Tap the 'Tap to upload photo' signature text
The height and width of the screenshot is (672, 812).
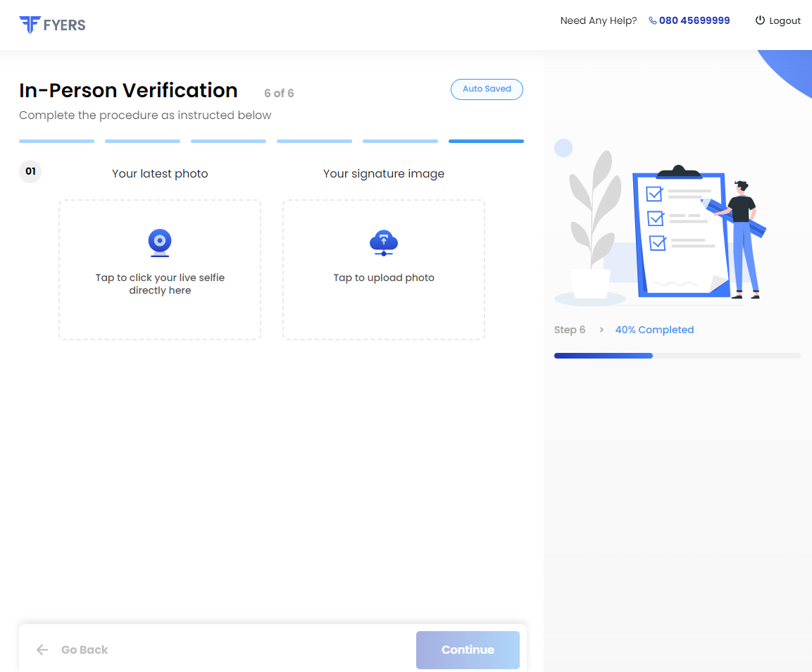(384, 278)
